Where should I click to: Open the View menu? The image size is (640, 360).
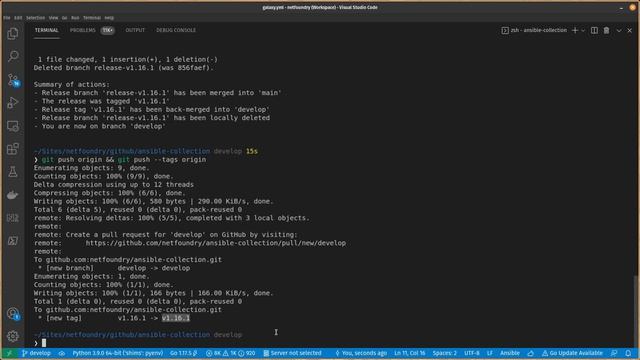tap(53, 18)
